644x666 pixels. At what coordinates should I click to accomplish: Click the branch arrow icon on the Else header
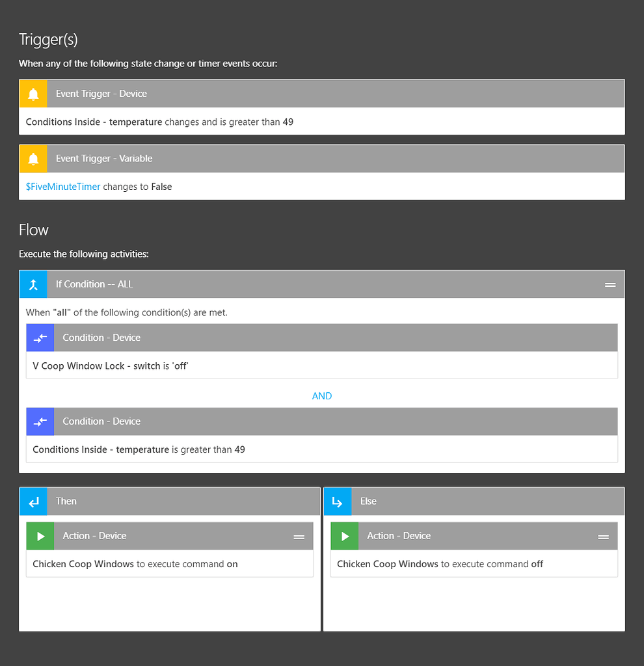[338, 501]
